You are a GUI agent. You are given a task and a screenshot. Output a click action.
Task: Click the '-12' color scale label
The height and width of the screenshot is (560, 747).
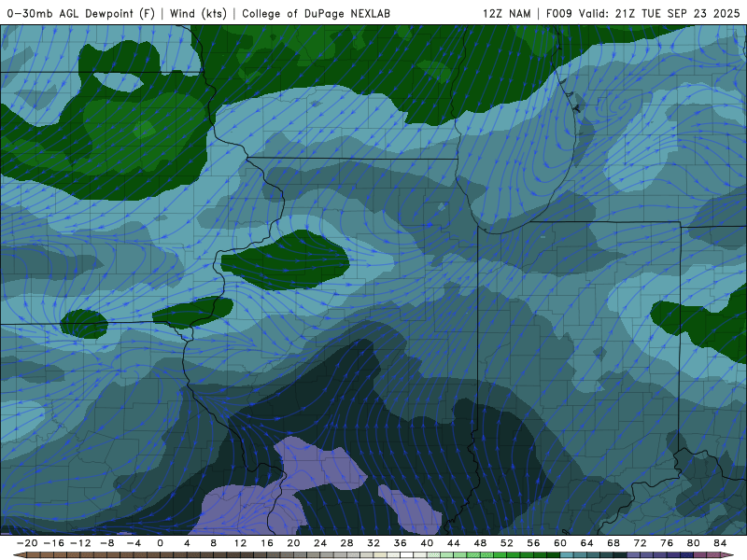click(80, 543)
